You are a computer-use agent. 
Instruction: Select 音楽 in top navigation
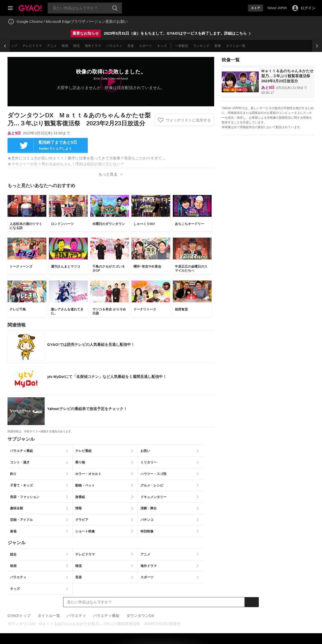(131, 46)
